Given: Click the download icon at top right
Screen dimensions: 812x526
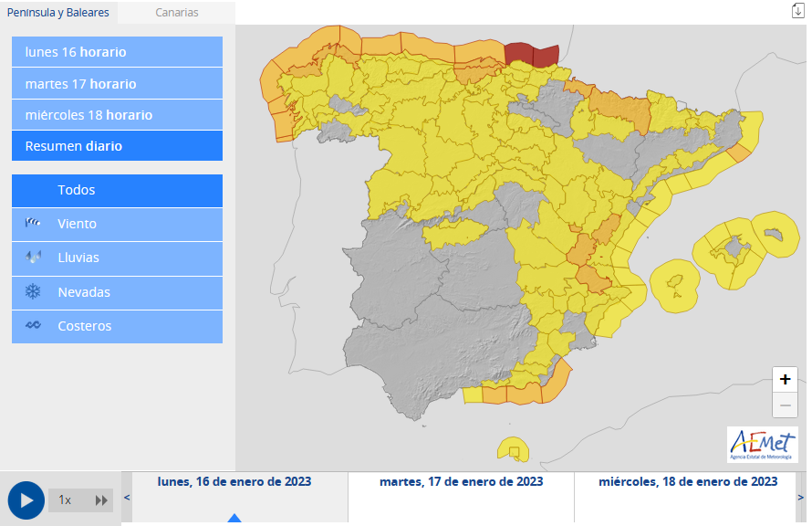Looking at the screenshot, I should point(797,10).
